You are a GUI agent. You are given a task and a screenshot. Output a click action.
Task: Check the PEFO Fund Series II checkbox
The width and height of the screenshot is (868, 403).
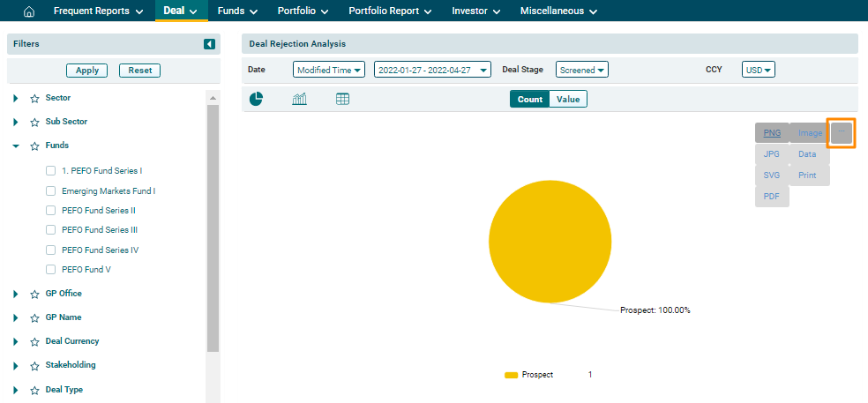pyautogui.click(x=51, y=211)
